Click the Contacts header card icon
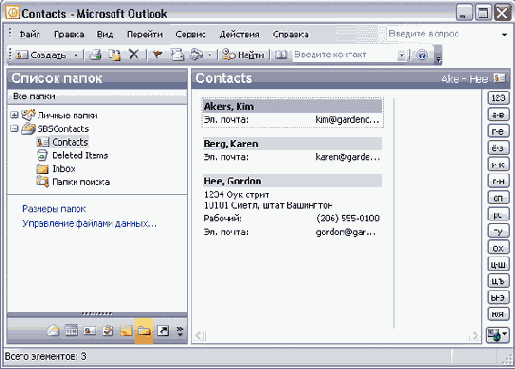The image size is (515, 369). pos(500,78)
